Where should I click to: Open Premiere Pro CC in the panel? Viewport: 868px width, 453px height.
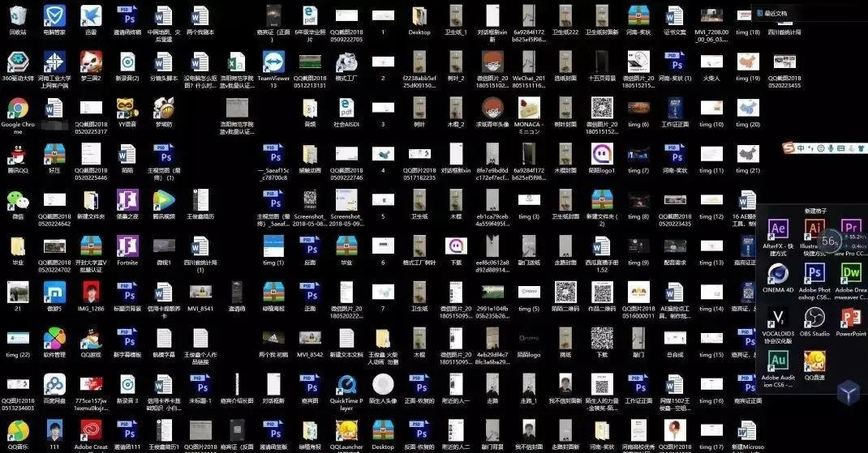pos(851,229)
